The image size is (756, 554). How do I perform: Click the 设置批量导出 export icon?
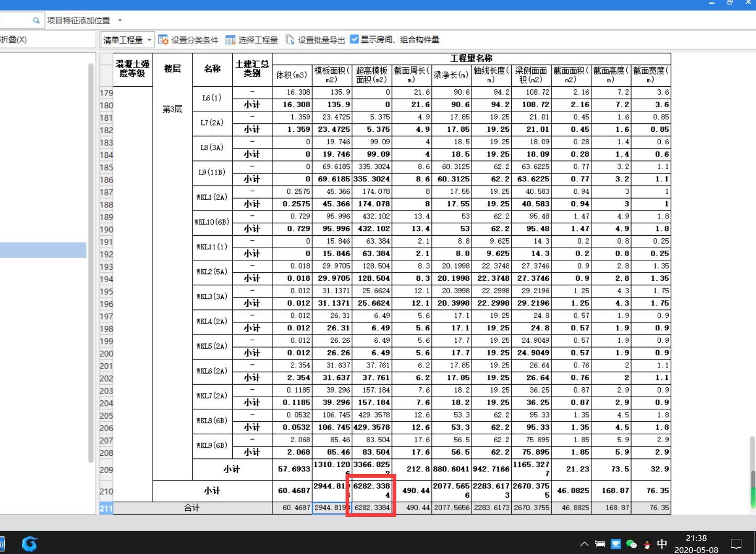click(290, 40)
